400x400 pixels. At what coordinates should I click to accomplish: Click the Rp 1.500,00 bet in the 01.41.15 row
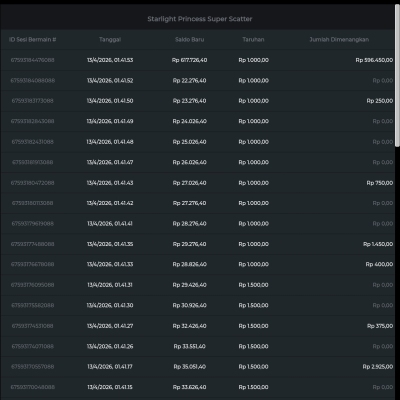(253, 387)
